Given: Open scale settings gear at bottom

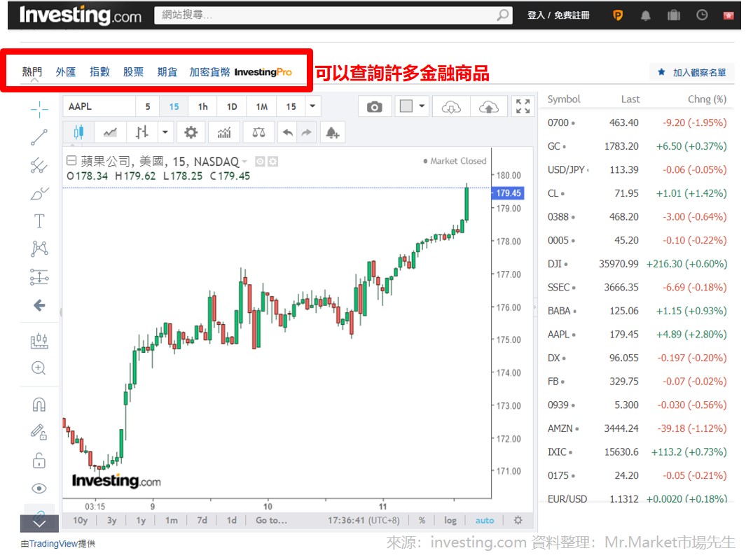Looking at the screenshot, I should (518, 521).
